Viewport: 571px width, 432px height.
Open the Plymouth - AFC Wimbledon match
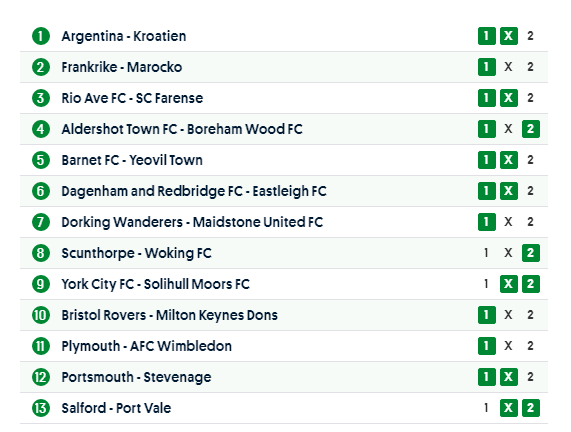pos(146,346)
